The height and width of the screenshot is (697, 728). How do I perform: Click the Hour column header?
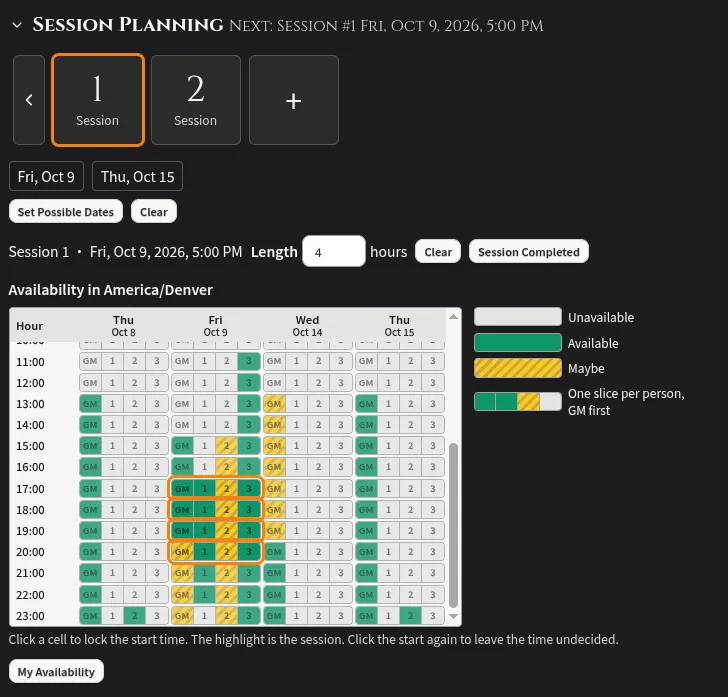point(29,326)
